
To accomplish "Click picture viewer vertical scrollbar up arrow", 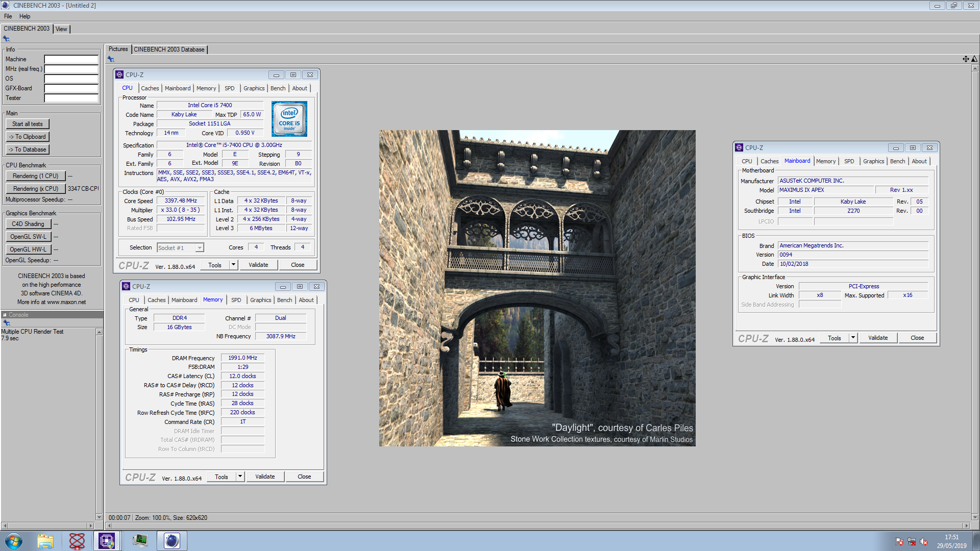I will (974, 68).
